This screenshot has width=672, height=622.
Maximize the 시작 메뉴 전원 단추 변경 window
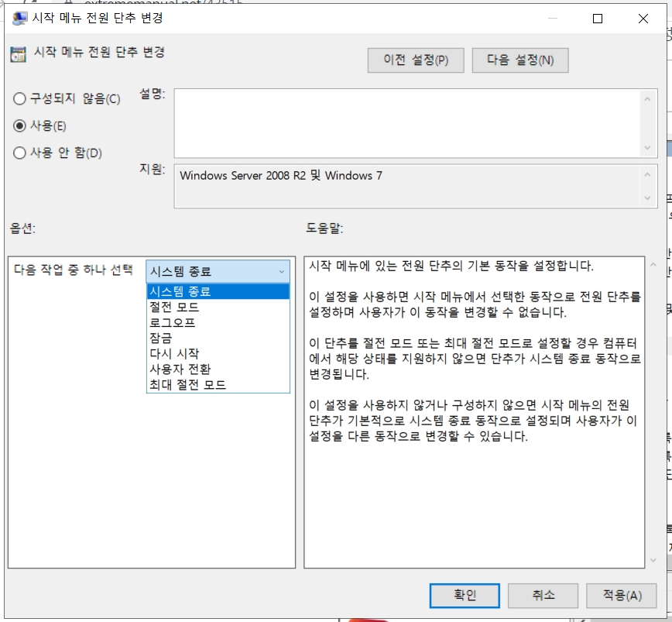tap(598, 19)
